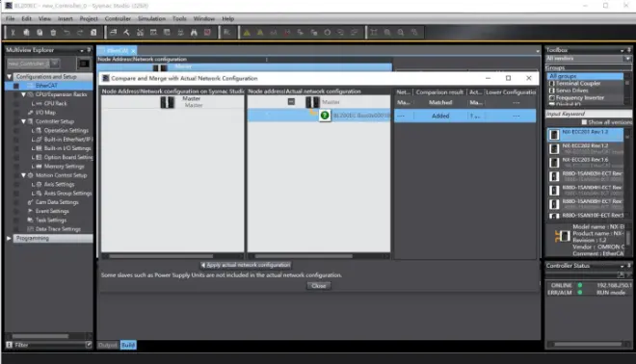The width and height of the screenshot is (636, 364).
Task: Enable Show all versions checkbox
Action: [584, 122]
